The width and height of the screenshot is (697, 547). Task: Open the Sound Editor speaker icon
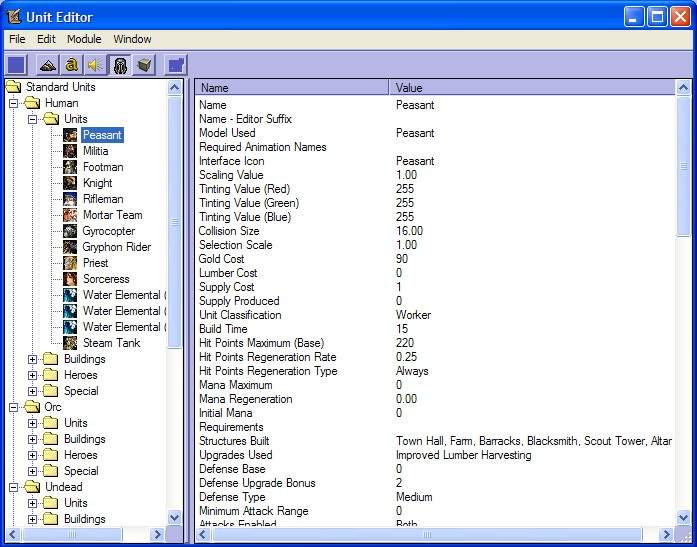coord(96,65)
